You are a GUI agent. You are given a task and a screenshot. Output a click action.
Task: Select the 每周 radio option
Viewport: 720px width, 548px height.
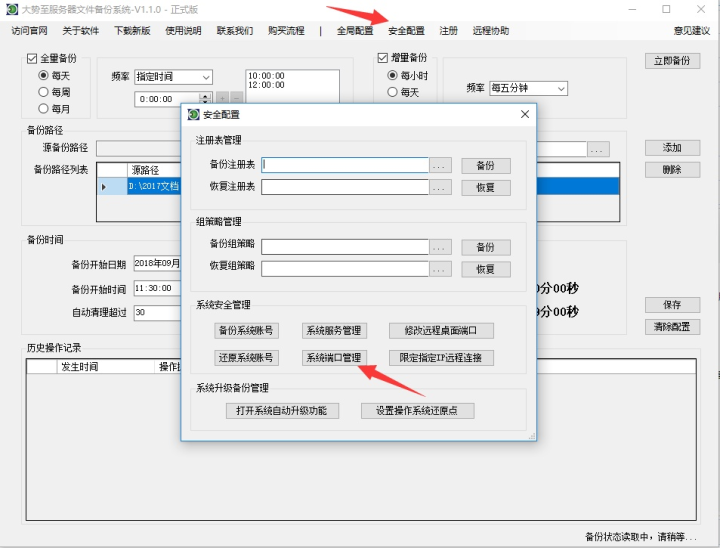click(43, 92)
